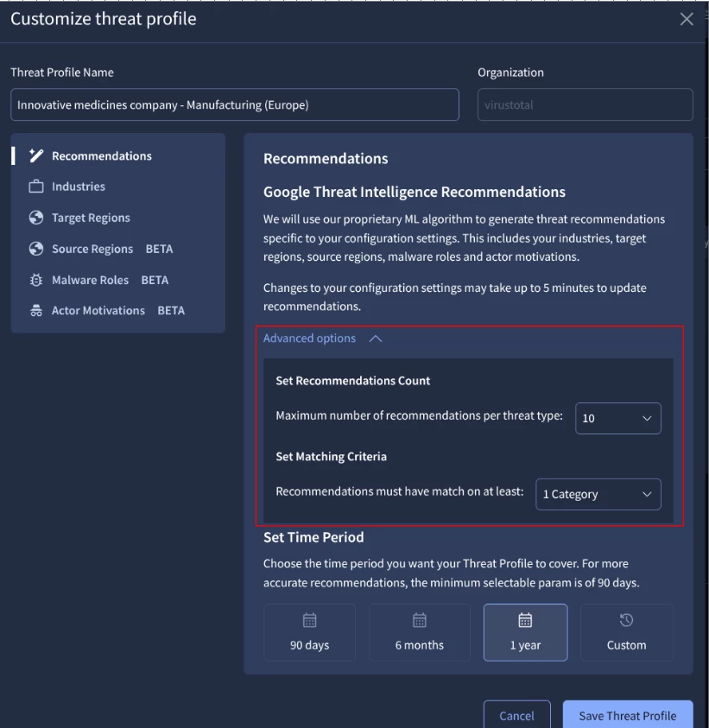Image resolution: width=709 pixels, height=728 pixels.
Task: Click the bug icon for Malware Roles
Action: pos(36,280)
